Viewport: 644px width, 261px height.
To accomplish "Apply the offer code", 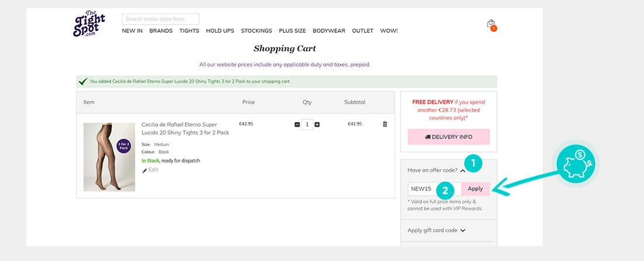I will click(x=475, y=189).
